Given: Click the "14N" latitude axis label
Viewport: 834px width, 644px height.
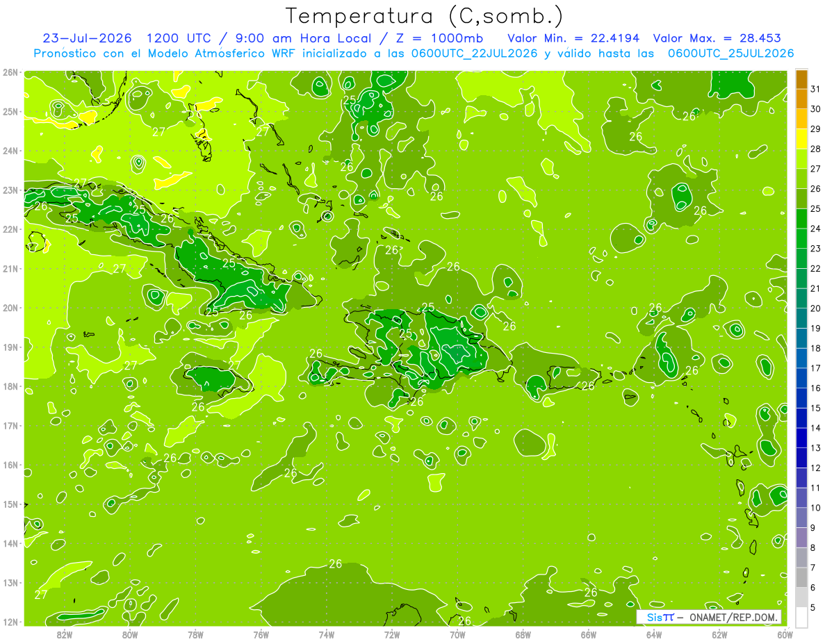Looking at the screenshot, I should [10, 543].
